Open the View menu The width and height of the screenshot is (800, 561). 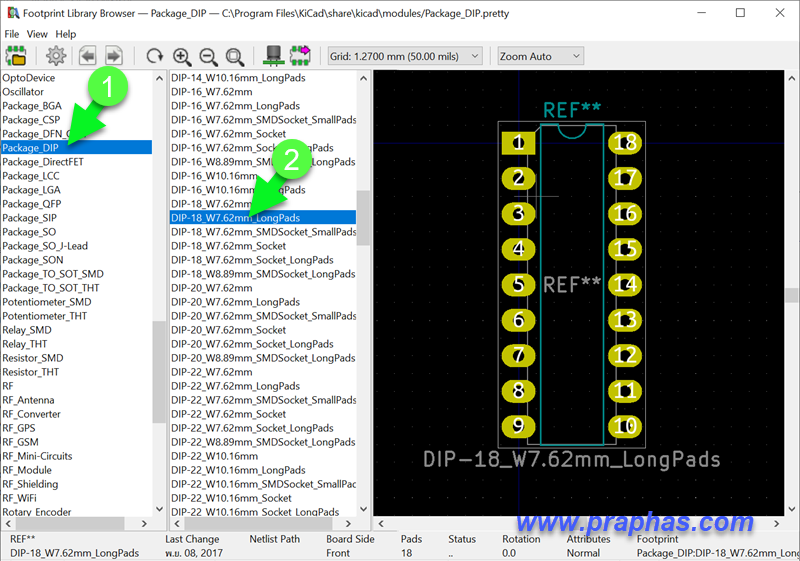tap(37, 34)
